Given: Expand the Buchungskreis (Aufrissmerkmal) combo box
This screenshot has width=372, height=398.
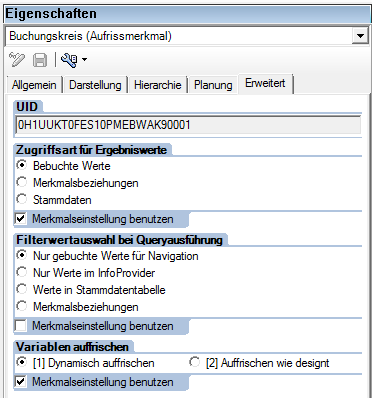Looking at the screenshot, I should (x=360, y=36).
